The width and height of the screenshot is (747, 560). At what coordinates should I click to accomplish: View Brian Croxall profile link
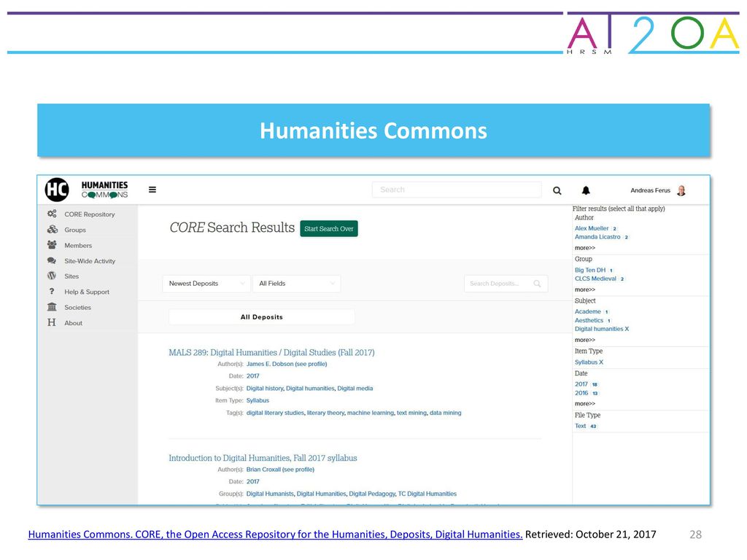tap(280, 470)
